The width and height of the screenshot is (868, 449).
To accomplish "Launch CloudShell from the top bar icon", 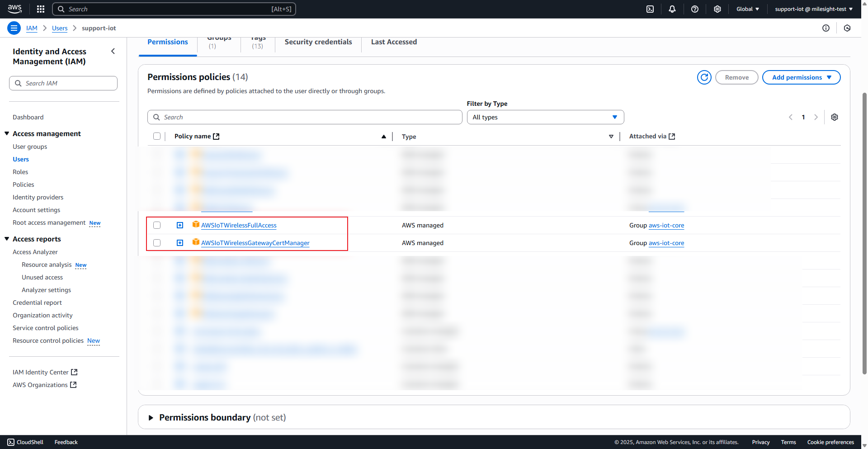I will point(650,9).
